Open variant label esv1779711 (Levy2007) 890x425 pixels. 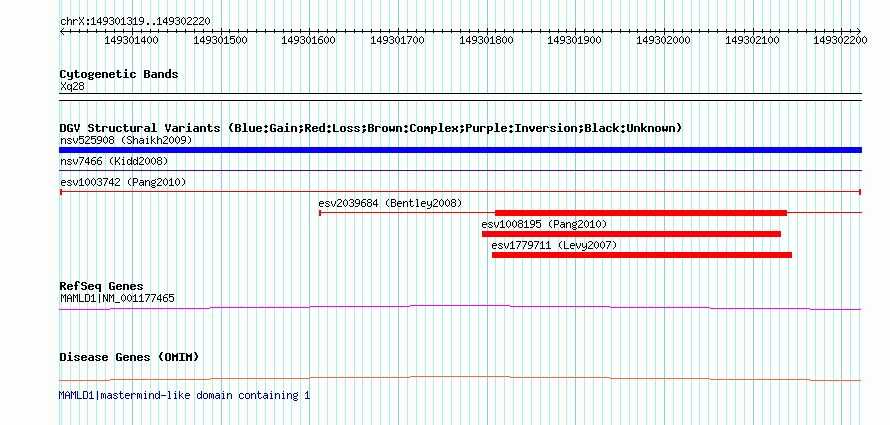click(554, 246)
